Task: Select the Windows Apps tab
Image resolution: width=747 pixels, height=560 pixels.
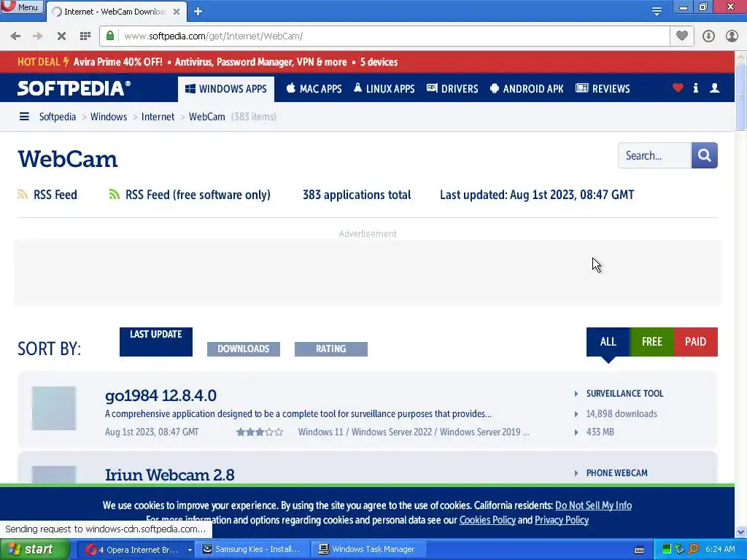Action: (x=226, y=89)
